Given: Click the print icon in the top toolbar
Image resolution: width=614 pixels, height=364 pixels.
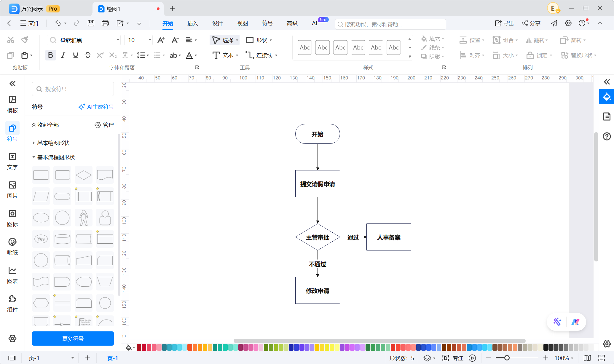Looking at the screenshot, I should click(x=105, y=23).
